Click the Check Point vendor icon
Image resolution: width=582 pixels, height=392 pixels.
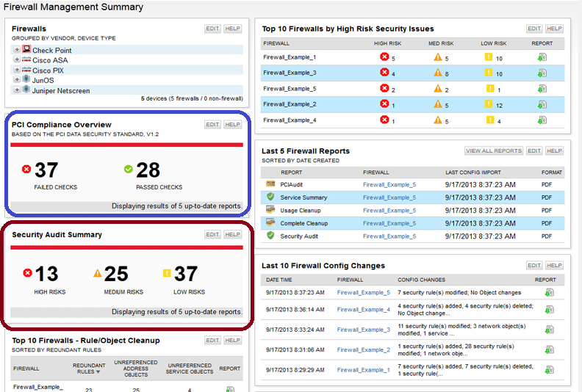[x=26, y=49]
